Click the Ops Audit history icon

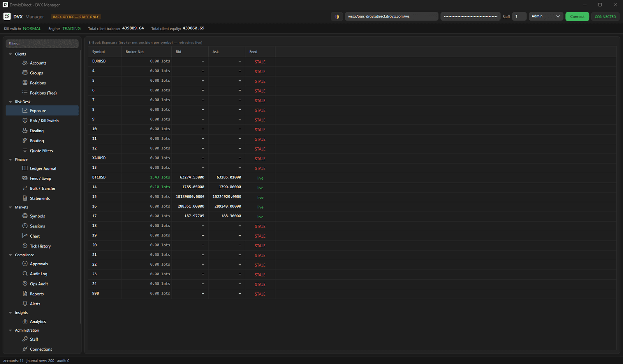pyautogui.click(x=25, y=284)
